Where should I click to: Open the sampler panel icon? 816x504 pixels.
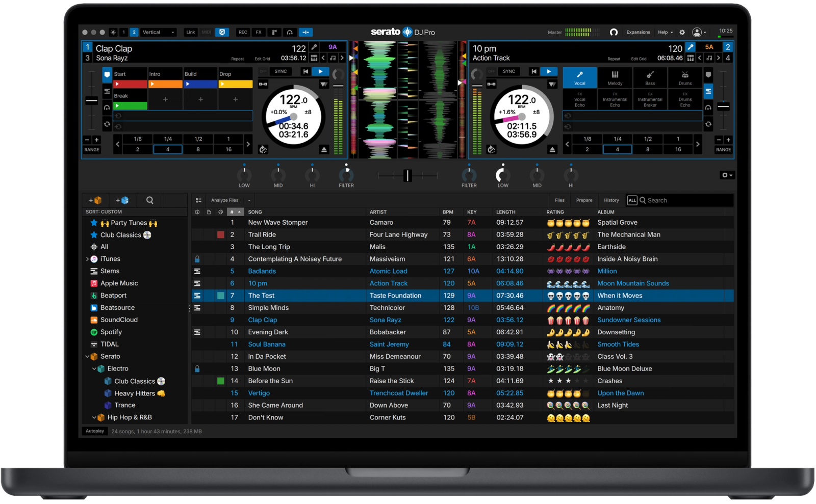[274, 32]
